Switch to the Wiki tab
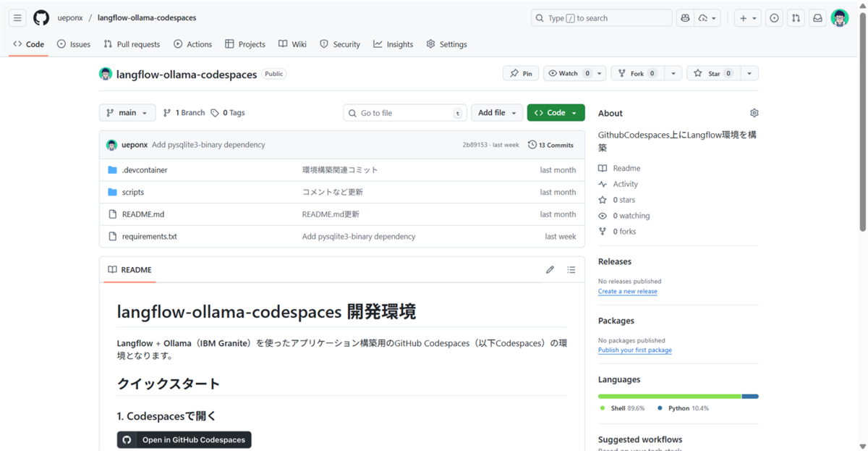Screen dimensions: 868x451 click(292, 44)
